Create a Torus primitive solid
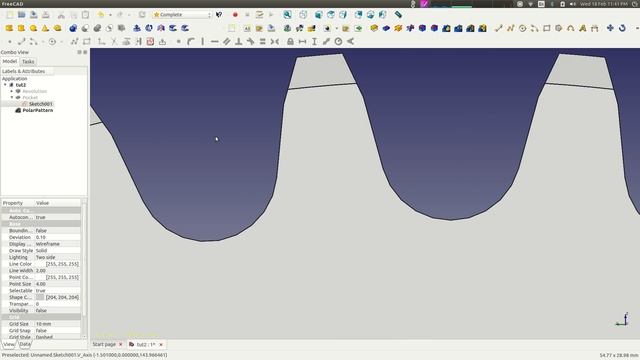Screen dimensions: 640x360 click(57, 28)
